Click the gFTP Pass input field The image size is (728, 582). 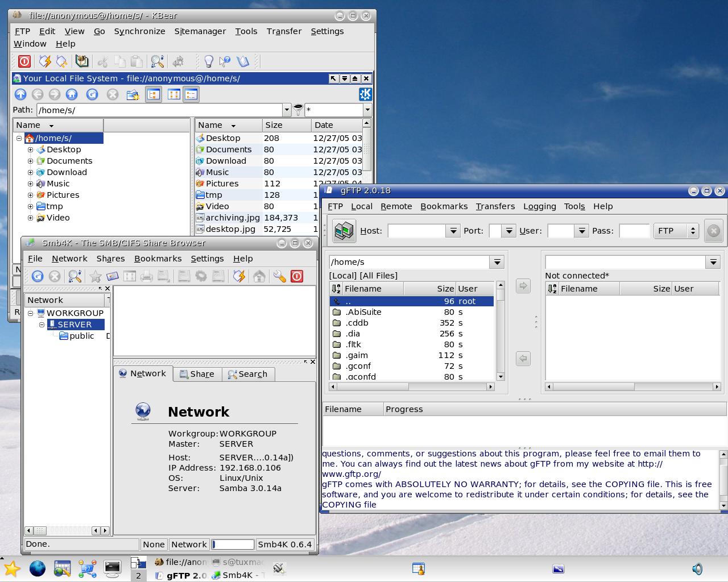click(634, 231)
